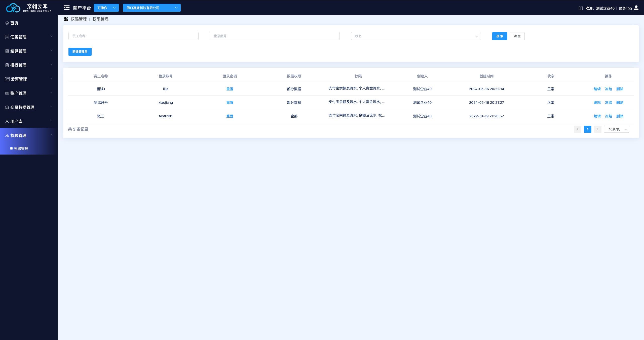Open 任务管理 menu item

(29, 37)
